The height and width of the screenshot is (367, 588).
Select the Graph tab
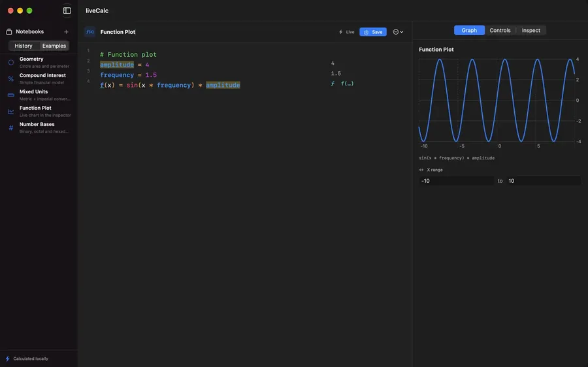click(x=469, y=30)
